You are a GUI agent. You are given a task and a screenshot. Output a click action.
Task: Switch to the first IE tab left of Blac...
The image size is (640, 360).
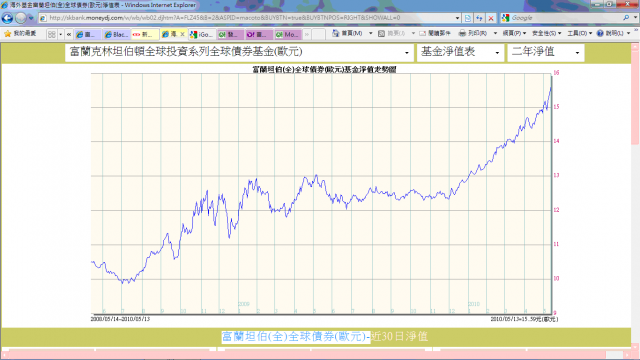(x=87, y=34)
